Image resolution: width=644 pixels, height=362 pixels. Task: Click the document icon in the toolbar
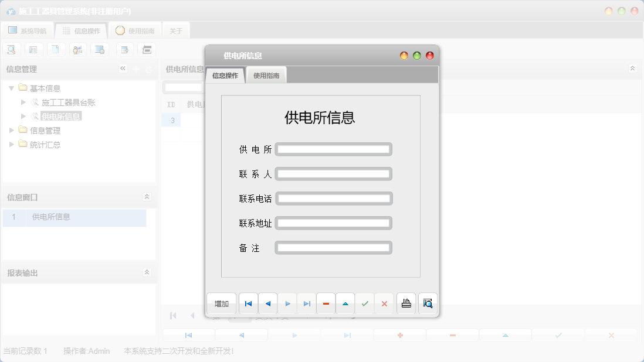(56, 49)
